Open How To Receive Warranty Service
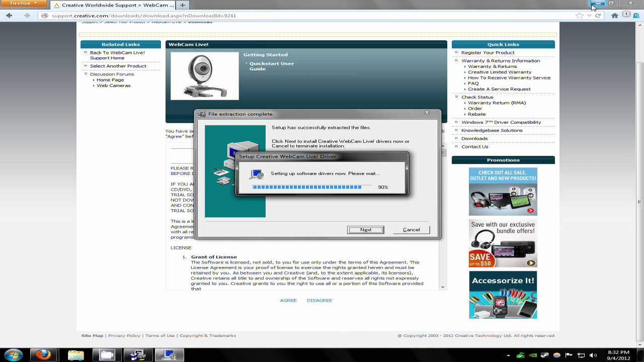644x362 pixels. click(509, 78)
